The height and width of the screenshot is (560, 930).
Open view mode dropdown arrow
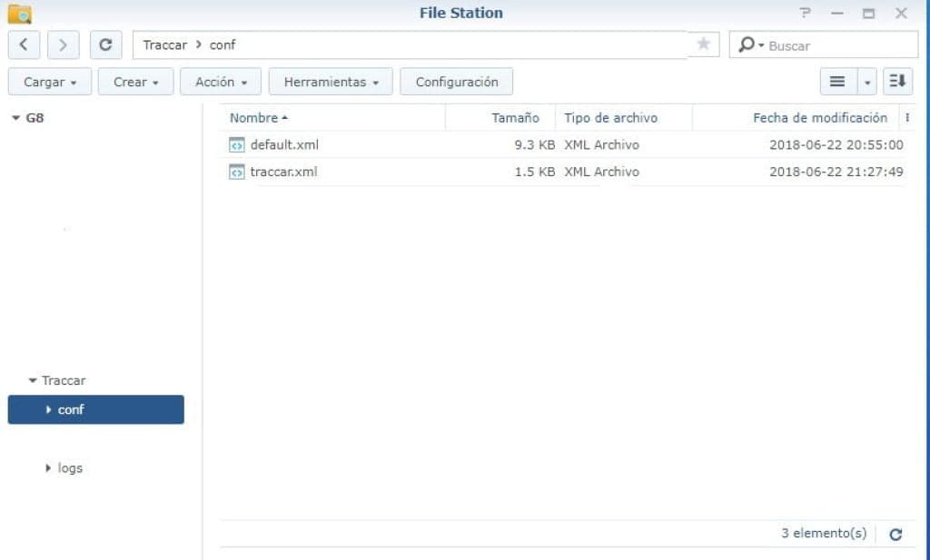point(867,82)
